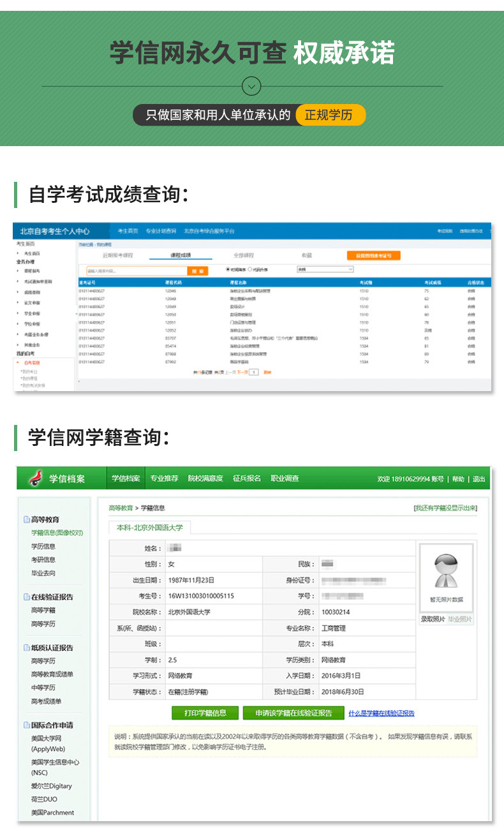Click the course search input field
Viewport: 504px width, 839px height.
(x=137, y=271)
